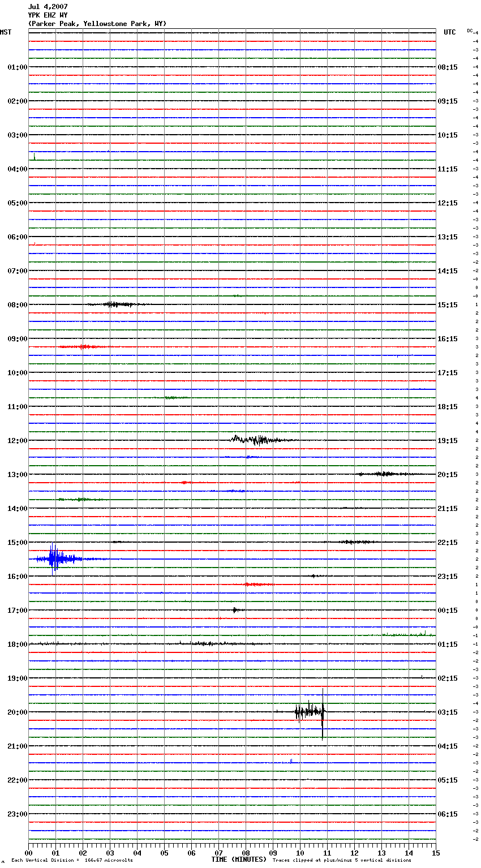The width and height of the screenshot is (481, 868).
Task: Click the 06:15 UTC row label
Action: 448,814
